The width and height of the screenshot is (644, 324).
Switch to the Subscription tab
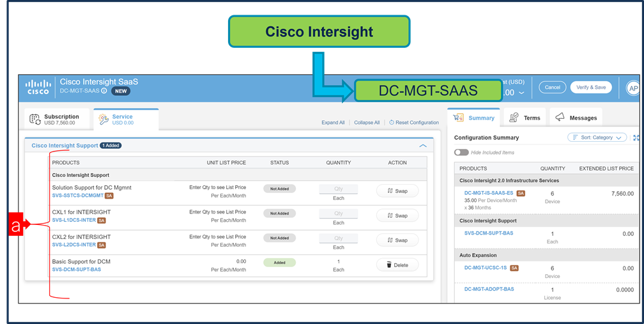57,119
